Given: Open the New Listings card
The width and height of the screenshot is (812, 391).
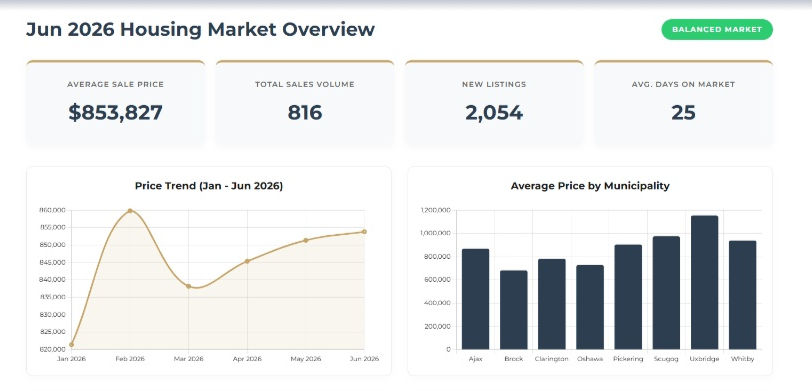Looking at the screenshot, I should point(494,103).
